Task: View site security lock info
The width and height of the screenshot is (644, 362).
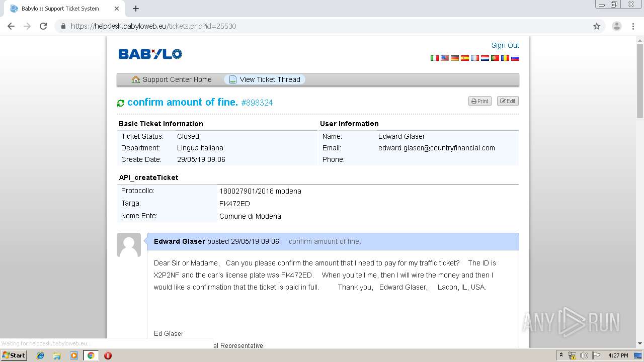Action: (63, 26)
